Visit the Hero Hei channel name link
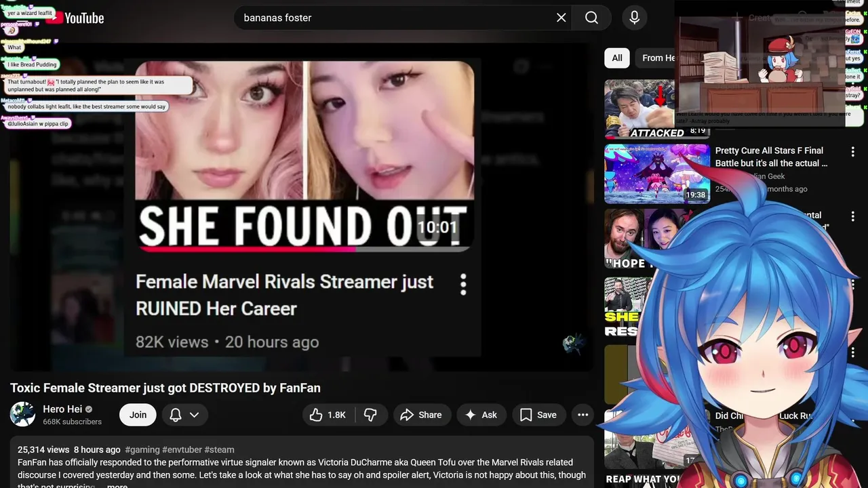 click(x=62, y=409)
